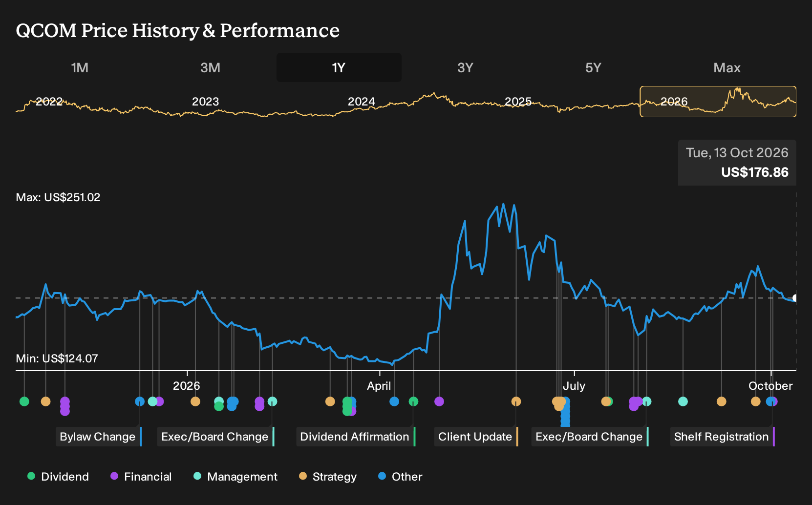Click the active 1Y range tab
The image size is (812, 505).
coord(339,67)
